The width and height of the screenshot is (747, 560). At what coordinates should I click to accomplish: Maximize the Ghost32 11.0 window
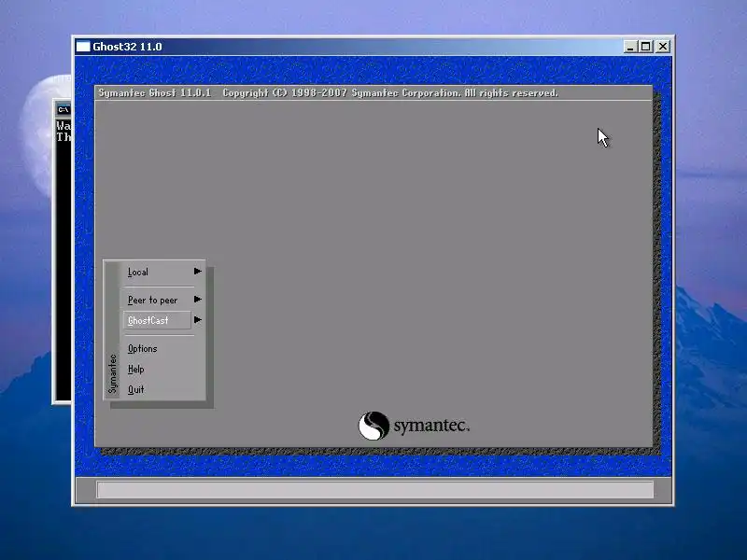[645, 47]
